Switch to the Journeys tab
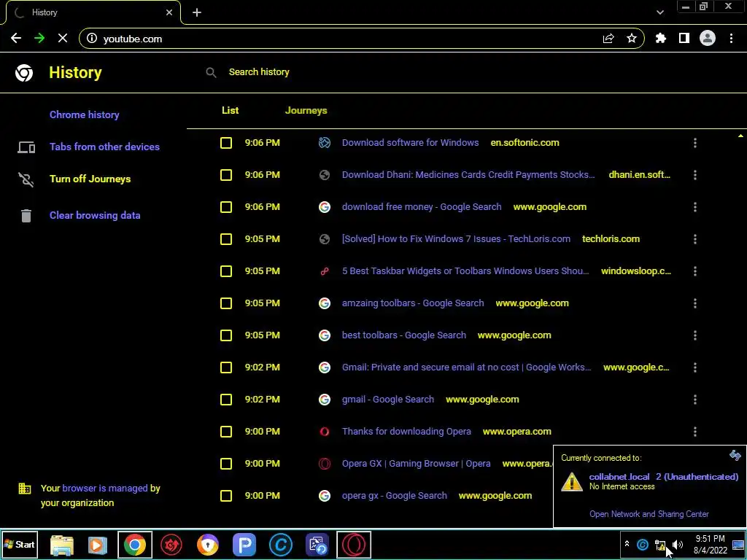Screen dimensions: 747x560 pos(306,111)
